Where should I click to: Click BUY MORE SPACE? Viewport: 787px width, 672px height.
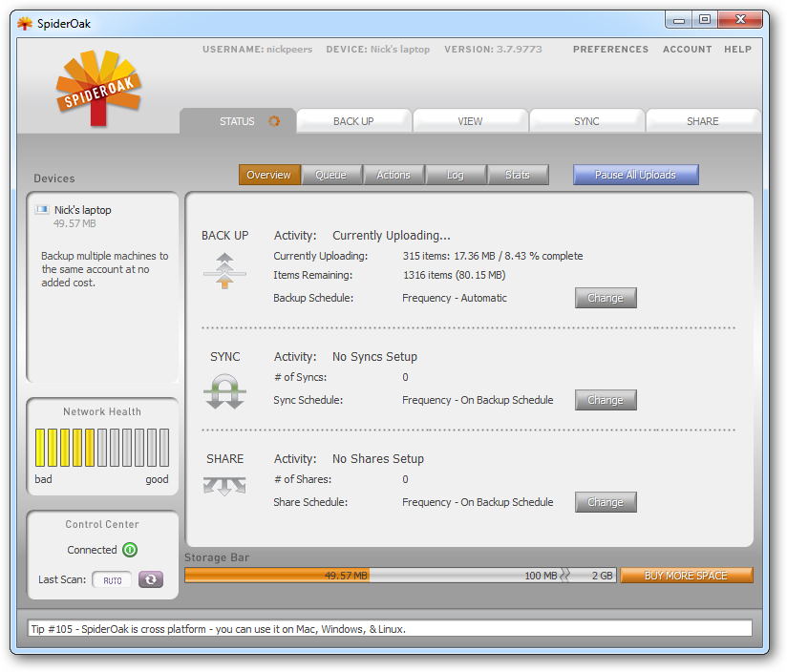point(686,576)
